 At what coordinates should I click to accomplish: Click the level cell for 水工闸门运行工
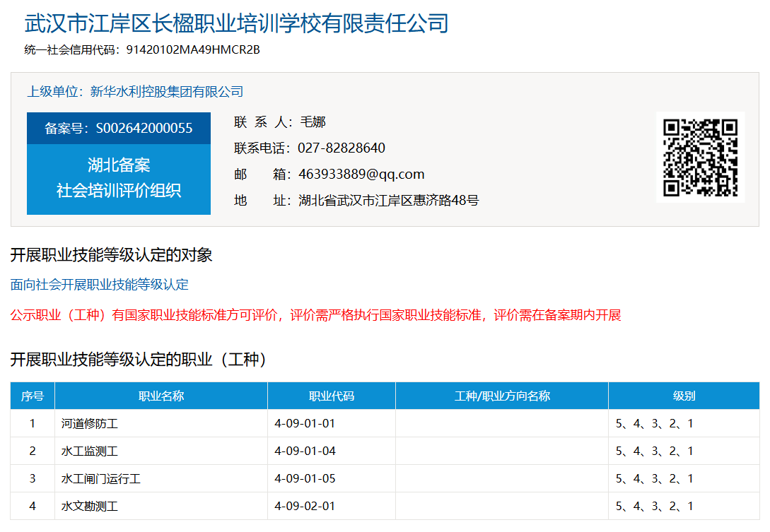click(x=684, y=478)
